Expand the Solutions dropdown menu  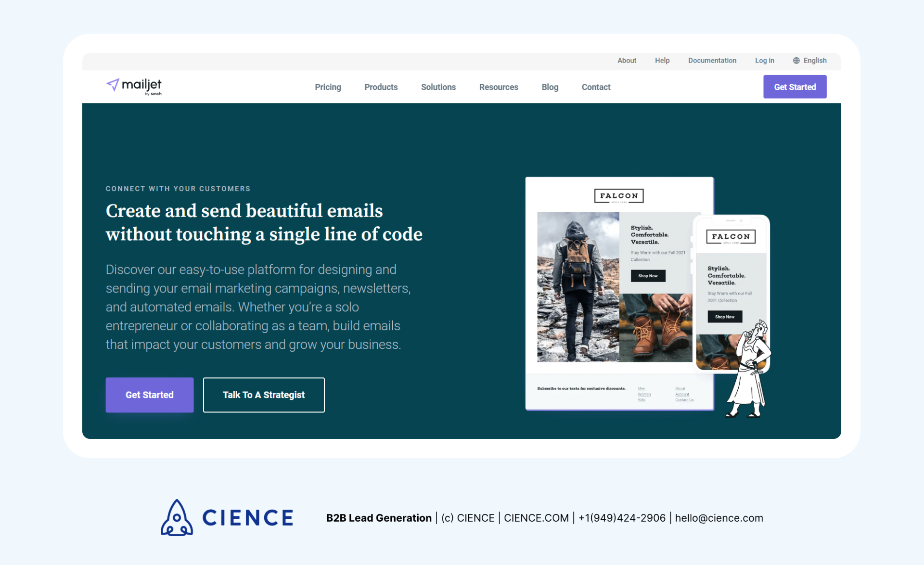tap(437, 87)
